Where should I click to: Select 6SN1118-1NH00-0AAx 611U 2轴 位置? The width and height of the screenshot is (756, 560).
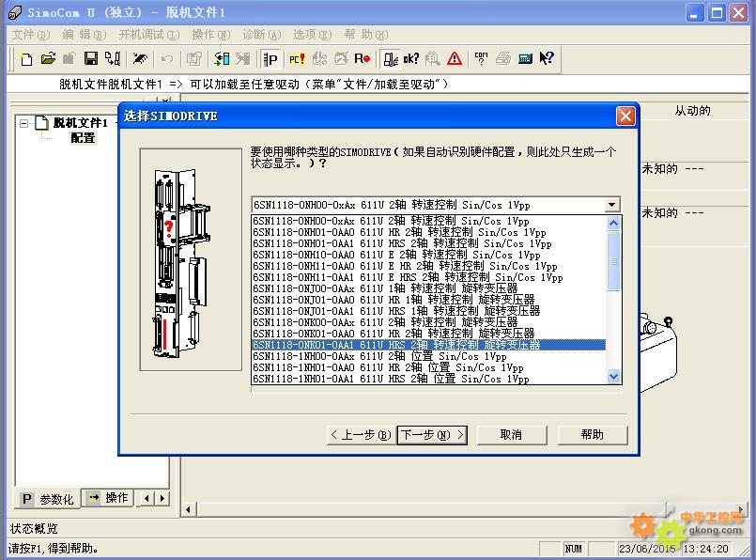tap(428, 356)
